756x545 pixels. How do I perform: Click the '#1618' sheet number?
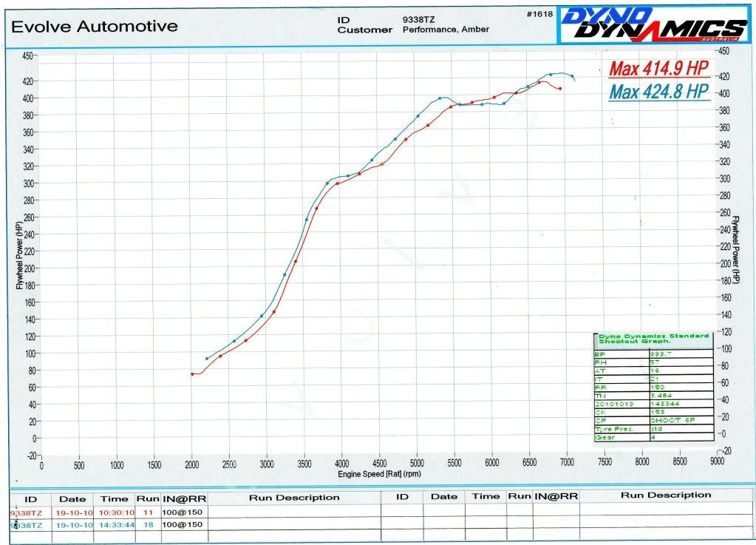(539, 14)
